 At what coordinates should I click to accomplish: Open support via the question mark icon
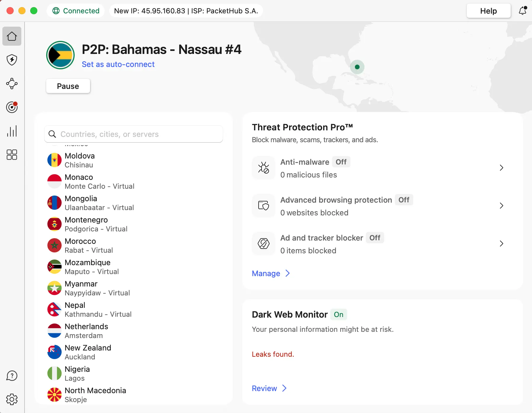pos(12,375)
